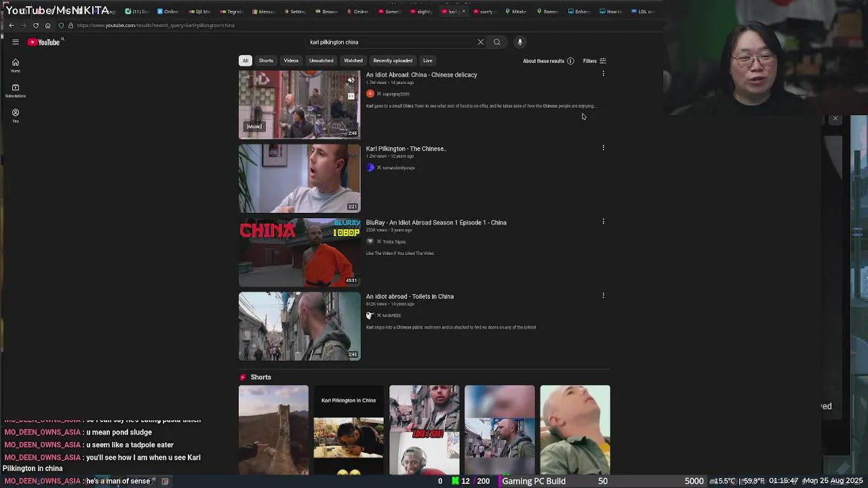
Task: Click Toilets in China uploader avatar
Action: coord(370,315)
